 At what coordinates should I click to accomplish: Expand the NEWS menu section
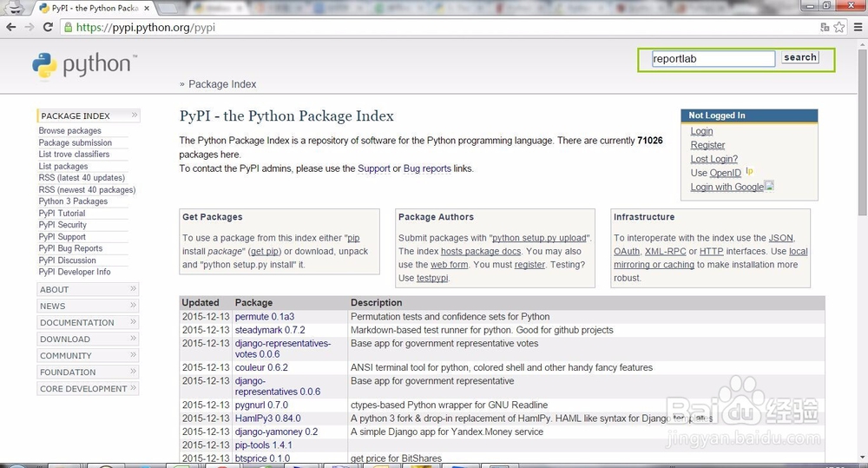click(88, 306)
